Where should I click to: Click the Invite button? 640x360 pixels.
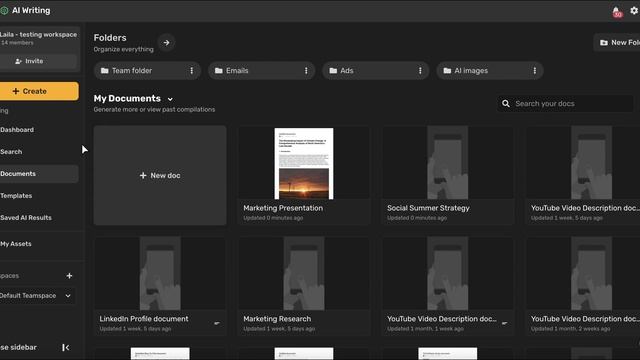point(38,61)
